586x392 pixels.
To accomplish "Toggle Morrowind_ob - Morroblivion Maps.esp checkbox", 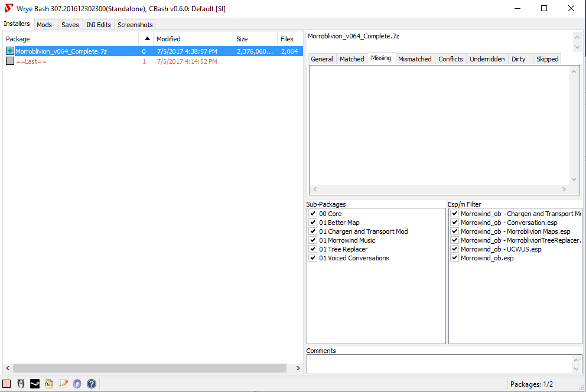I will 454,231.
